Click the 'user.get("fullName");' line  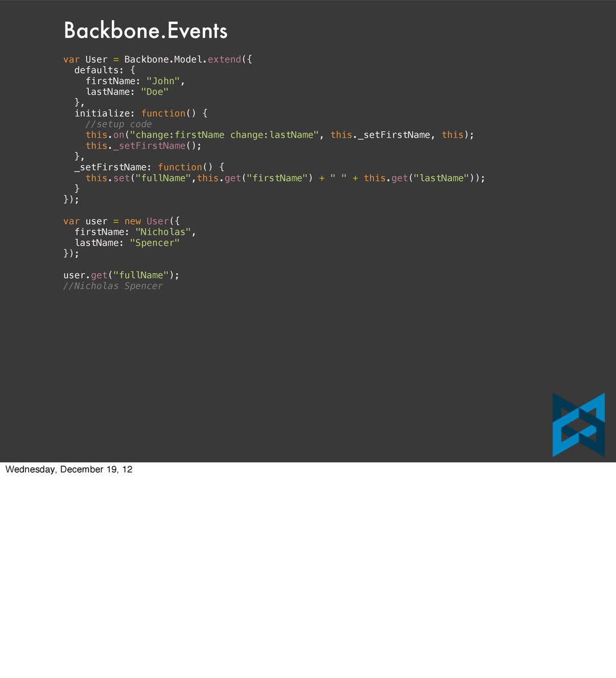pos(122,275)
